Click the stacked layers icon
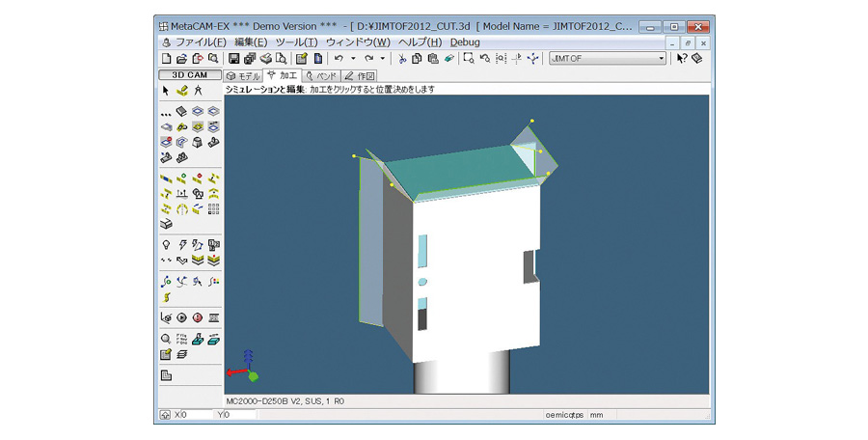Screen dimensions: 868x440 [181, 355]
